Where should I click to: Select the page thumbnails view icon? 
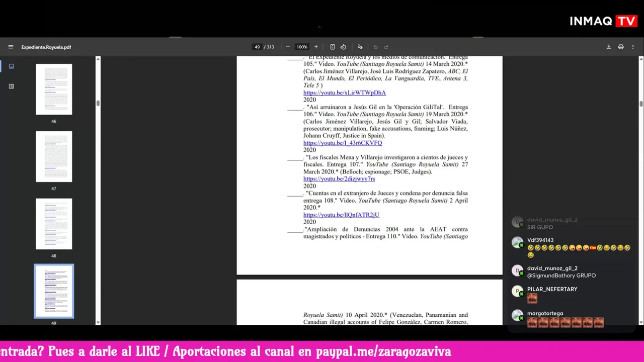[11, 66]
